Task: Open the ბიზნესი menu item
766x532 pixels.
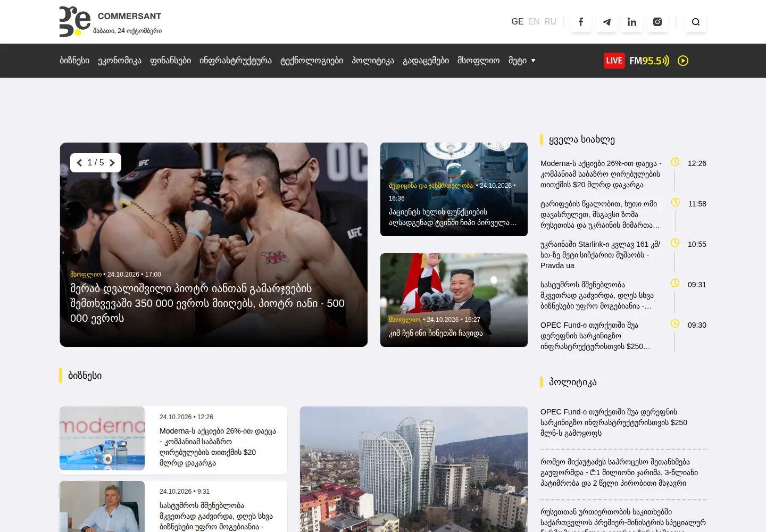Action: [x=74, y=61]
